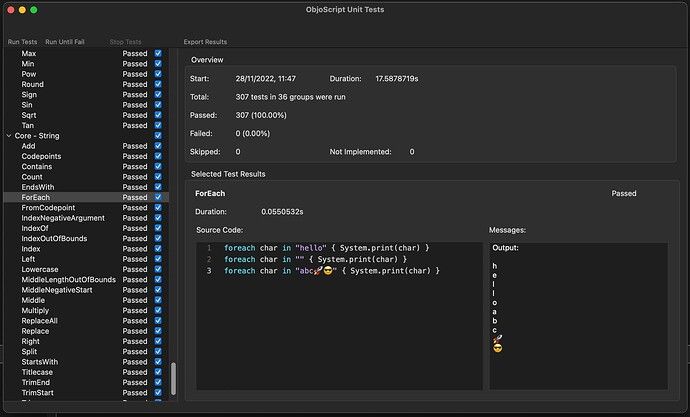Select the Sin test row
Image resolution: width=690 pixels, height=417 pixels.
[86, 105]
